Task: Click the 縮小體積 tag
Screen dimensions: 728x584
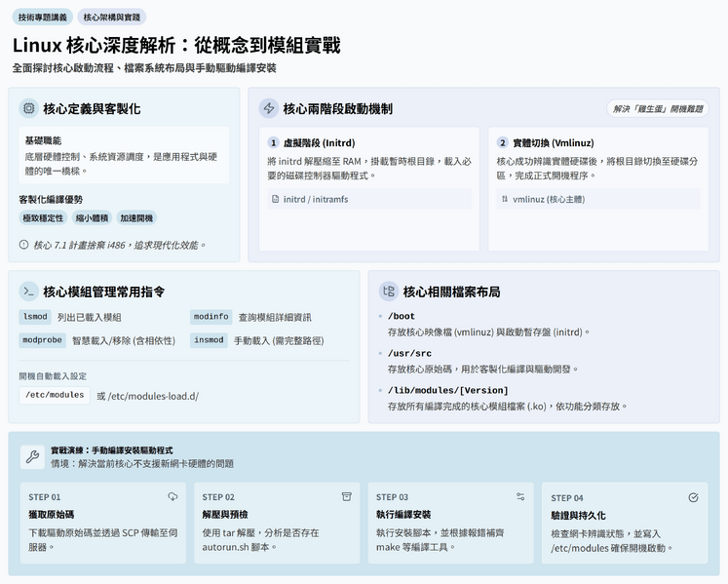Action: click(92, 217)
